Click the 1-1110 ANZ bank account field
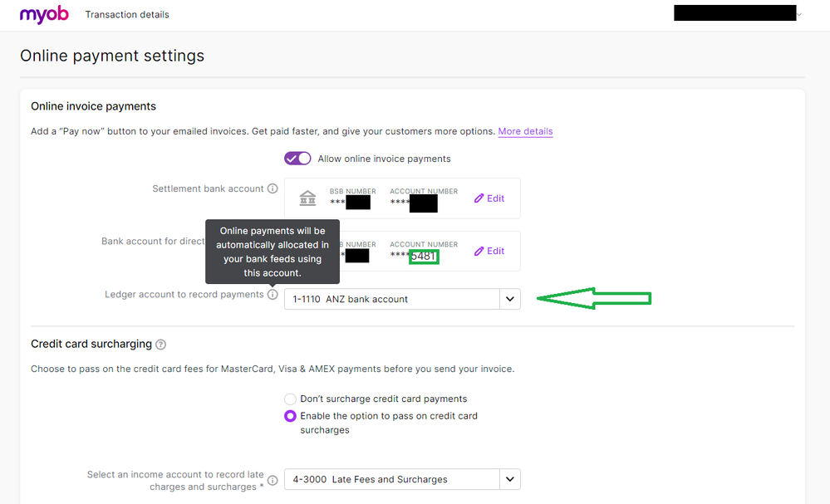 click(x=390, y=299)
